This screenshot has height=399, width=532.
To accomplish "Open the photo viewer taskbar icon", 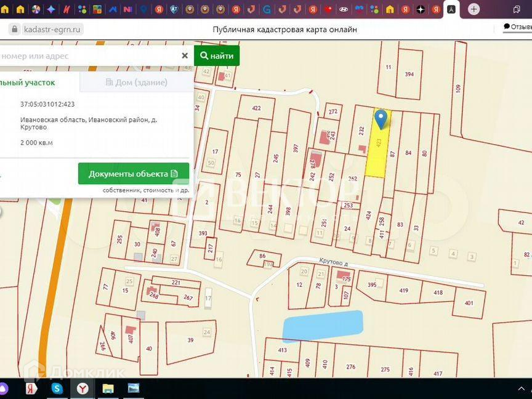I will 133,388.
